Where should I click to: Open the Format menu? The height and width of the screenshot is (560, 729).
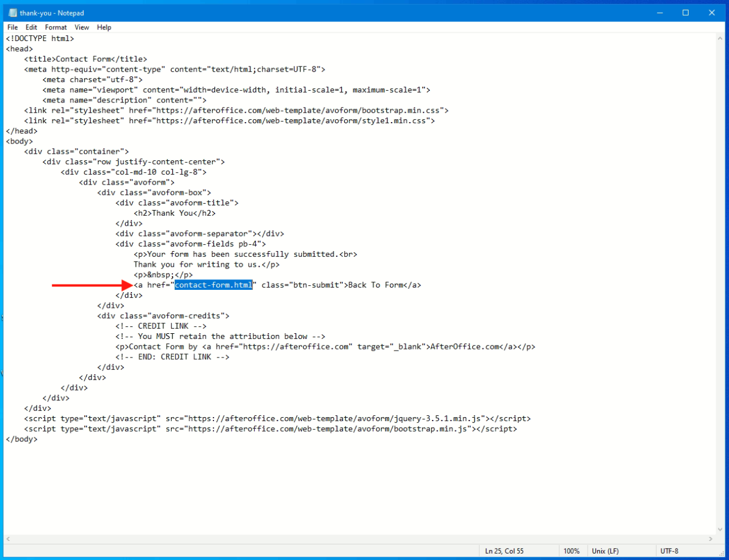(x=56, y=27)
